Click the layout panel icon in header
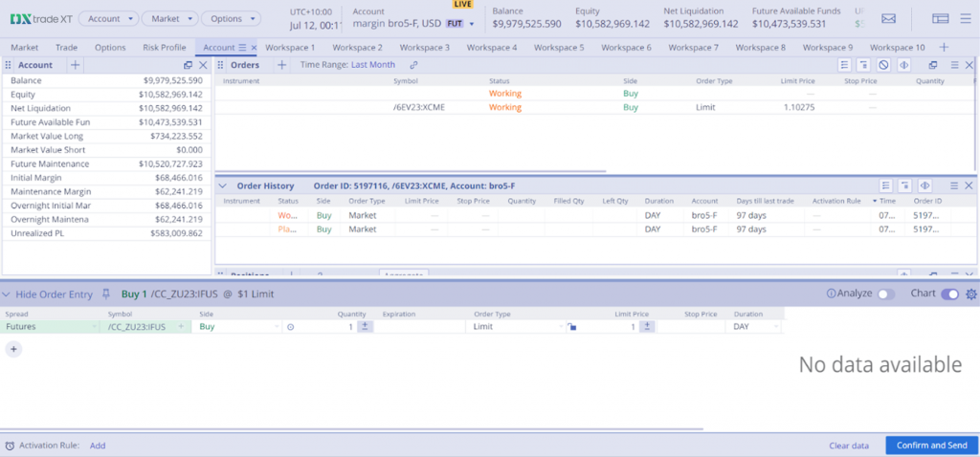The width and height of the screenshot is (980, 457). tap(940, 18)
